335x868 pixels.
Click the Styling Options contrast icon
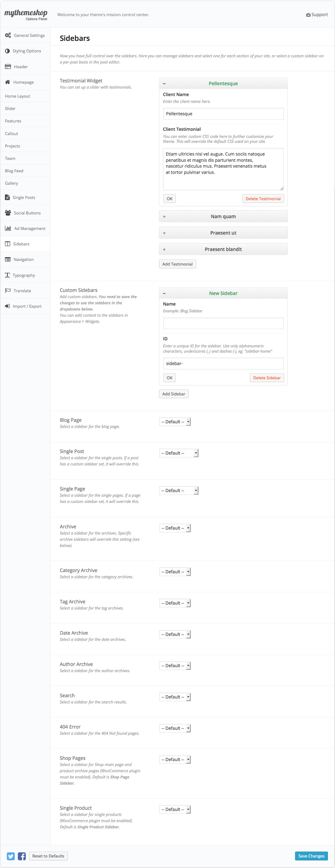(x=7, y=51)
